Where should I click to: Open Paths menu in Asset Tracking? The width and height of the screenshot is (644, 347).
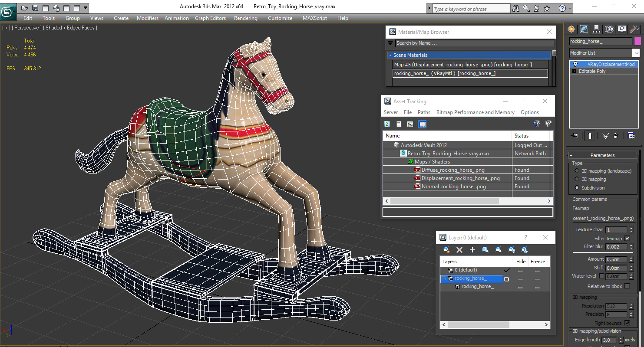[x=424, y=112]
